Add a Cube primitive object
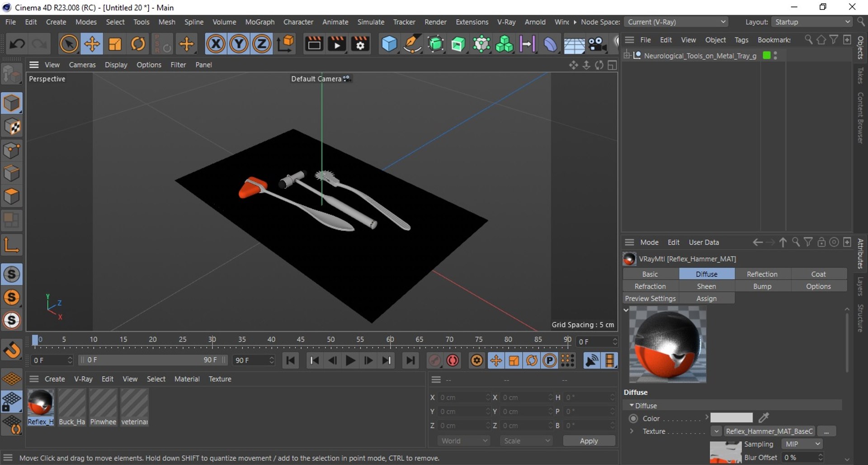The height and width of the screenshot is (465, 868). (x=389, y=44)
